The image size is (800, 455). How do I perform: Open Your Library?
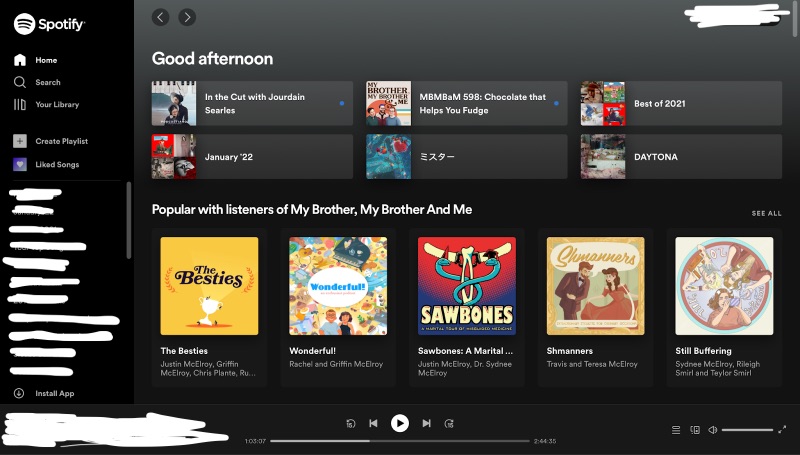pyautogui.click(x=46, y=105)
